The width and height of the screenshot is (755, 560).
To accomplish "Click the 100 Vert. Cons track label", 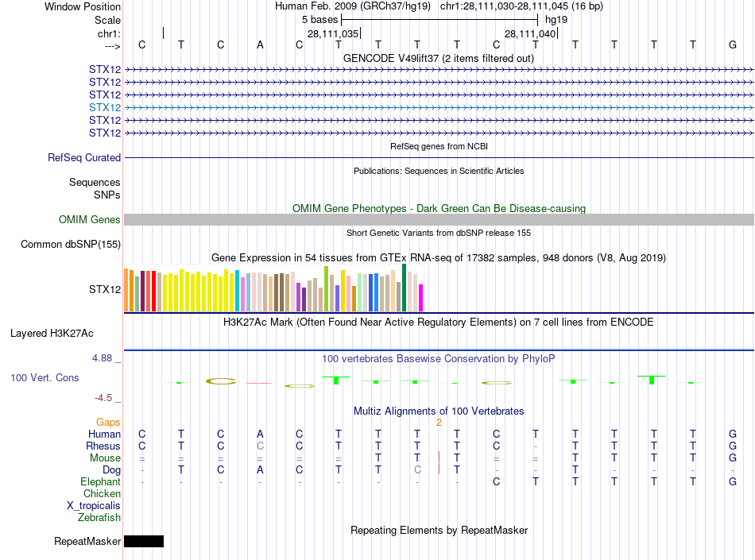I will point(45,377).
